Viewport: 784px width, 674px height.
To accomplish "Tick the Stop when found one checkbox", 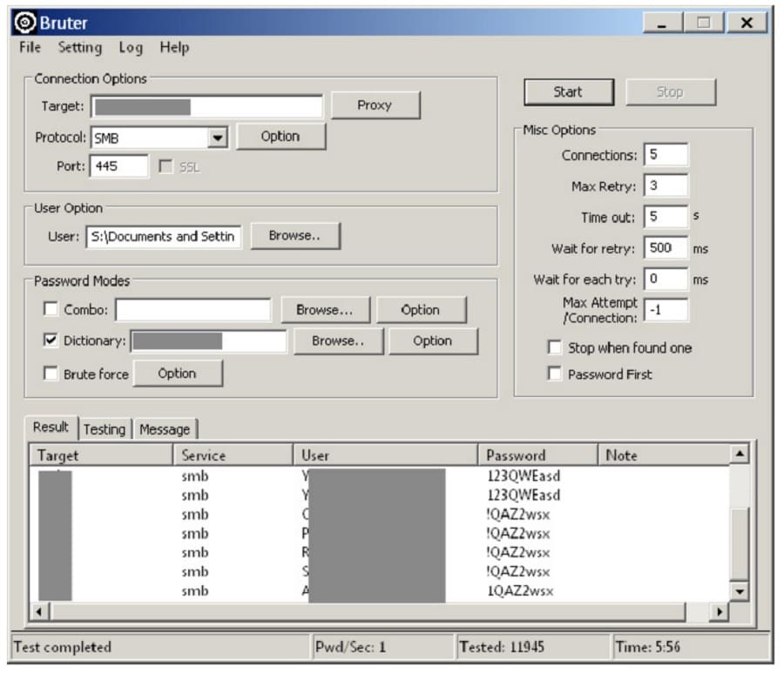I will pyautogui.click(x=554, y=347).
